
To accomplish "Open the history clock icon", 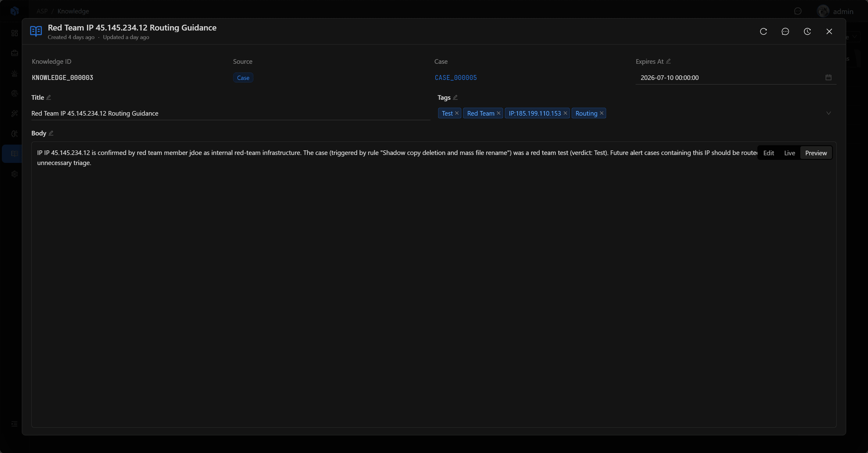I will coord(807,31).
